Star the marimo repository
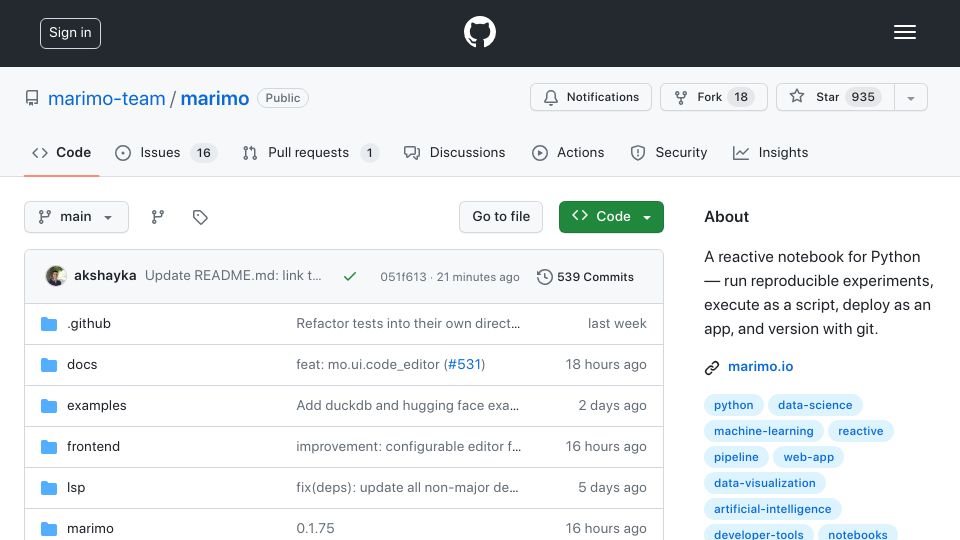This screenshot has height=540, width=960. tap(835, 97)
